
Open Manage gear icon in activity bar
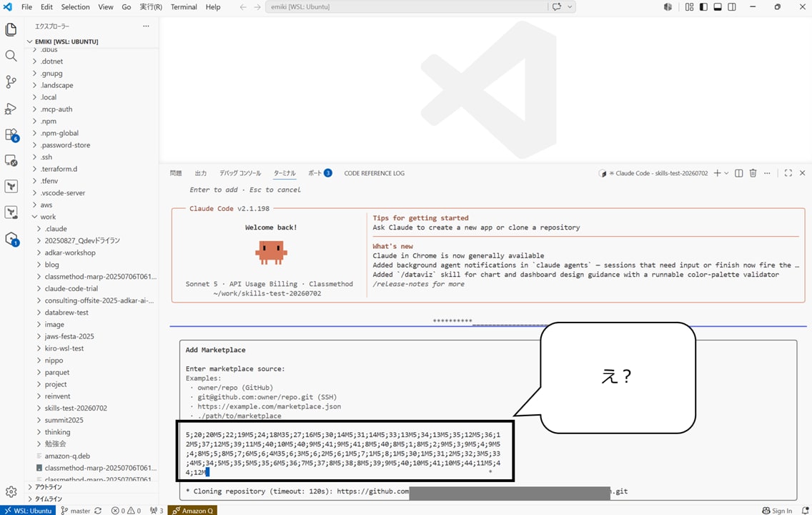[x=11, y=491]
